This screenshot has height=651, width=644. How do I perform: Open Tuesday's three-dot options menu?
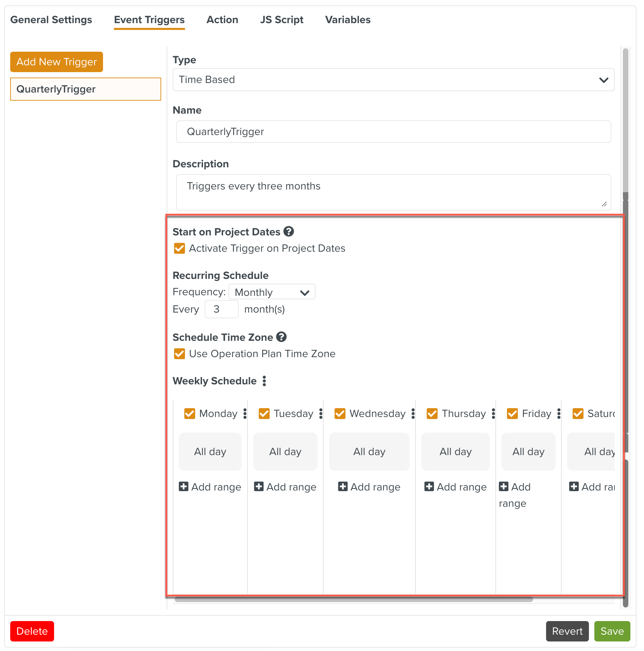point(321,414)
